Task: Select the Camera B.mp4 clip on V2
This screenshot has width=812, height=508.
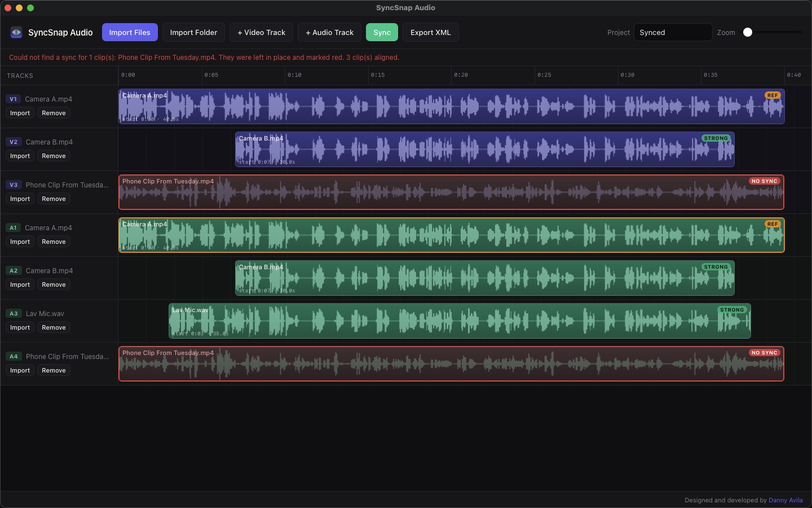Action: pyautogui.click(x=485, y=150)
